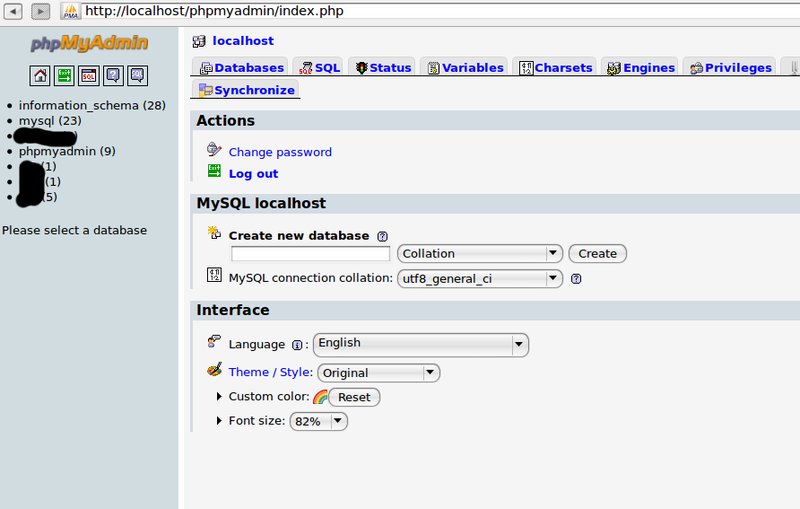Expand the Font size triangle
Screen dimensions: 800x509
tap(219, 420)
